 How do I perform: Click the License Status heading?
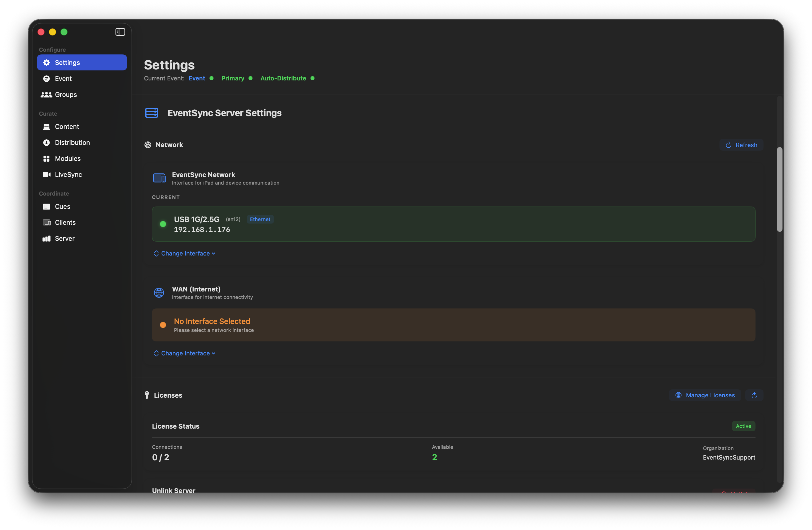click(x=176, y=426)
